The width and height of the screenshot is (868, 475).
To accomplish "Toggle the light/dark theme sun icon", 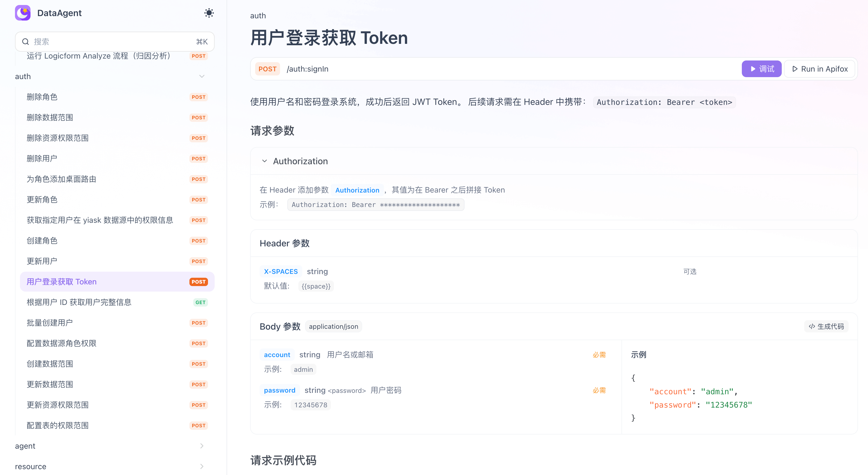I will coord(209,13).
